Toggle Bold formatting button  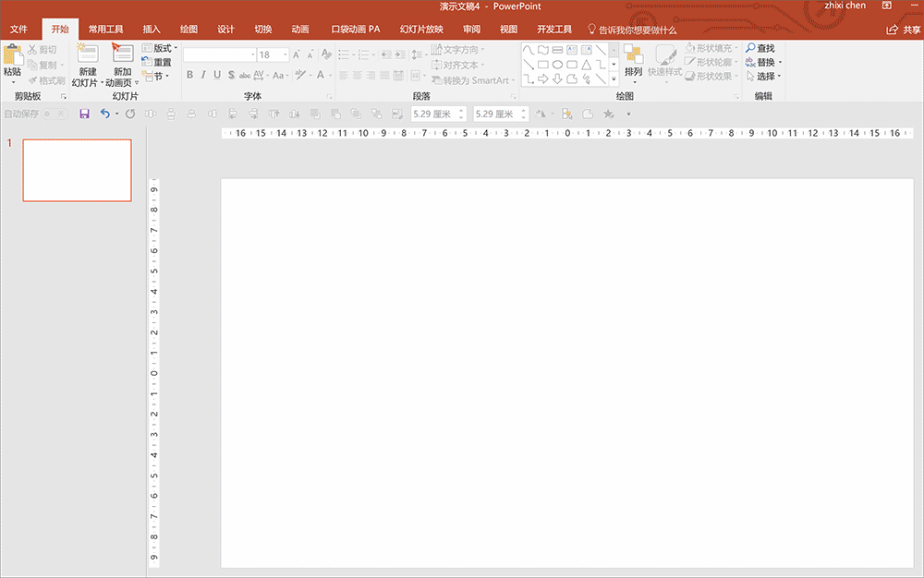[188, 75]
